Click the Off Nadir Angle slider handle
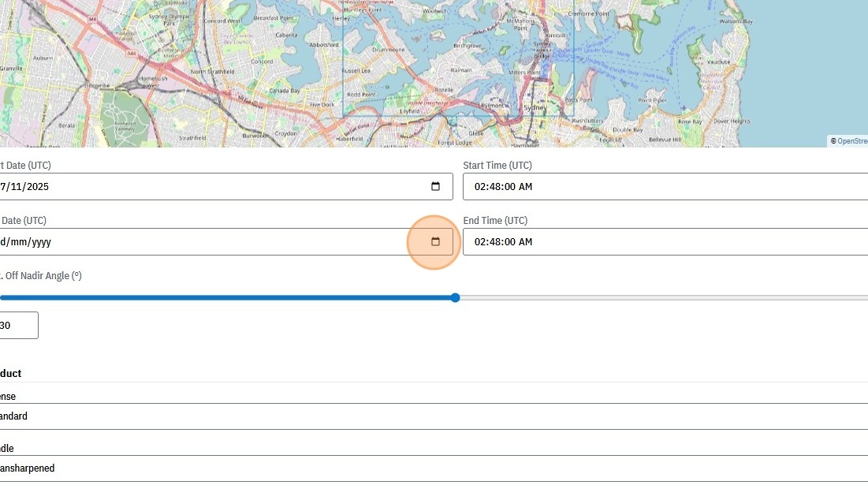868x485 pixels. pyautogui.click(x=455, y=298)
